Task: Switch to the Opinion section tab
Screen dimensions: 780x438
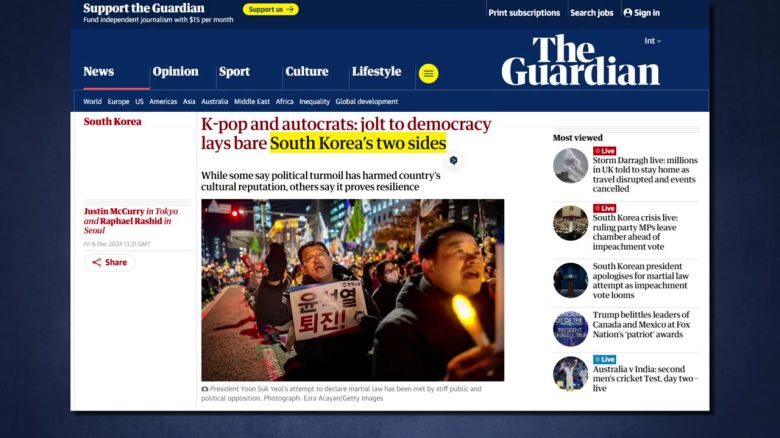Action: point(176,72)
